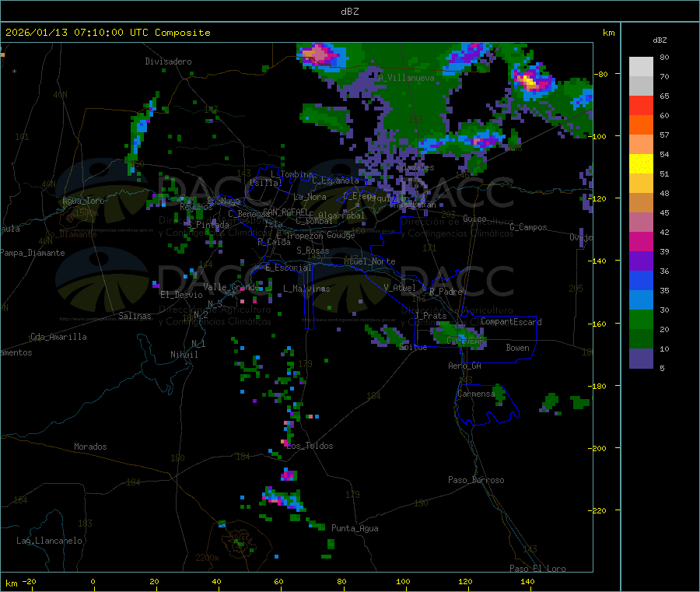Screen dimensions: 700x592
Task: Select the purple-gray 5-10 dBZ legend swatch
Action: tap(641, 358)
